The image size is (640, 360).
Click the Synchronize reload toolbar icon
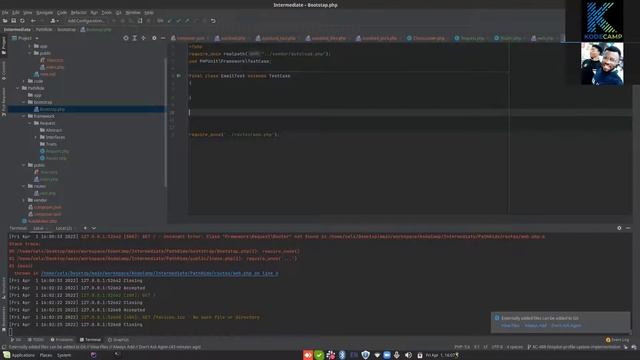pos(22,21)
